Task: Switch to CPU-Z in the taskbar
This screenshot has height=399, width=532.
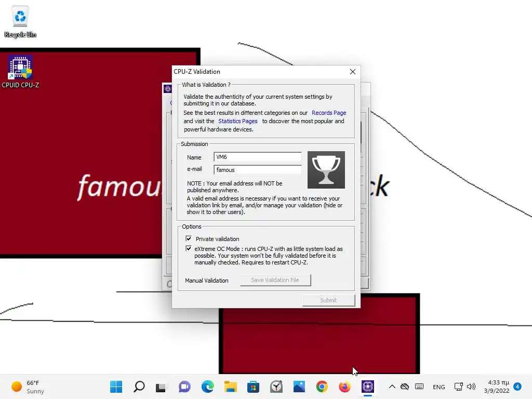Action: pos(367,387)
